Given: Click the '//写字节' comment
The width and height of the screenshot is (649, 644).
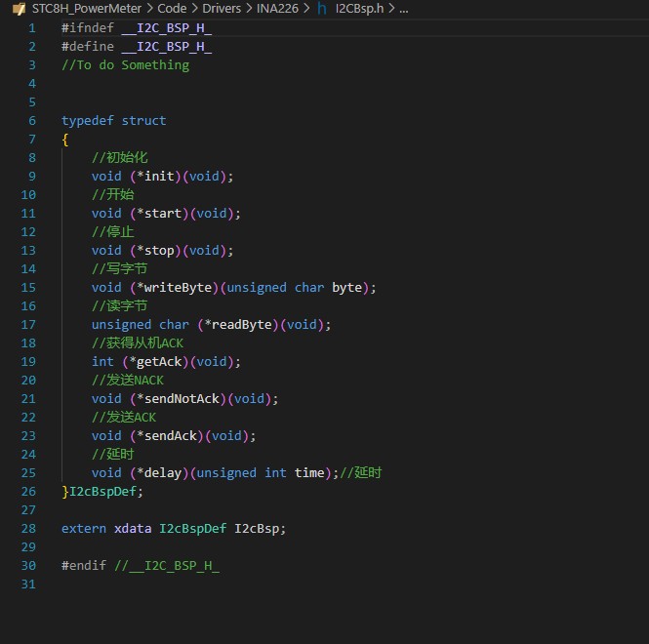Looking at the screenshot, I should [119, 269].
